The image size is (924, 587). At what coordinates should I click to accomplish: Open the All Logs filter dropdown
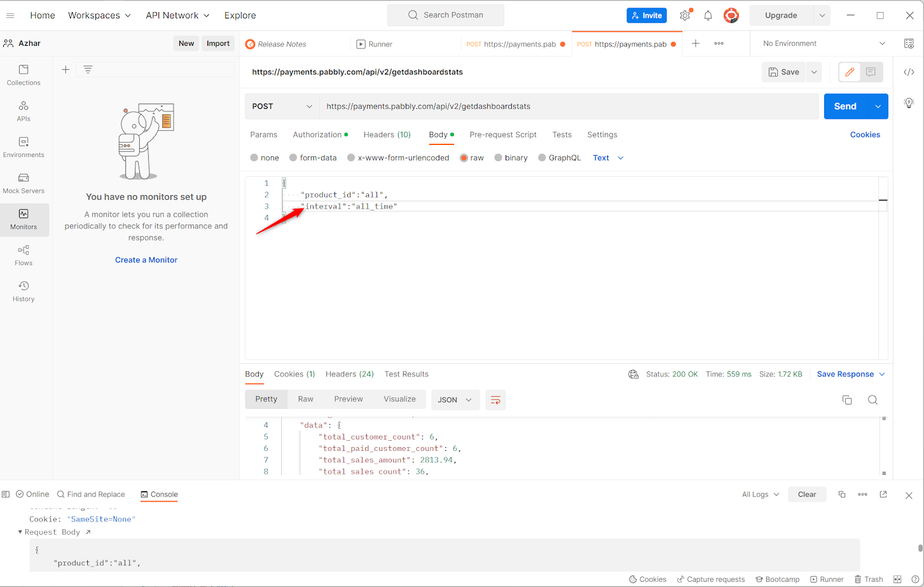point(761,494)
